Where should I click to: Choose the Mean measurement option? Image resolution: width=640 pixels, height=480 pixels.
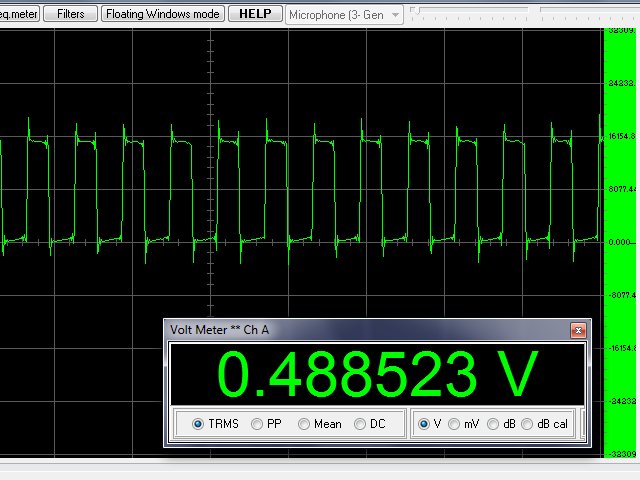point(304,424)
